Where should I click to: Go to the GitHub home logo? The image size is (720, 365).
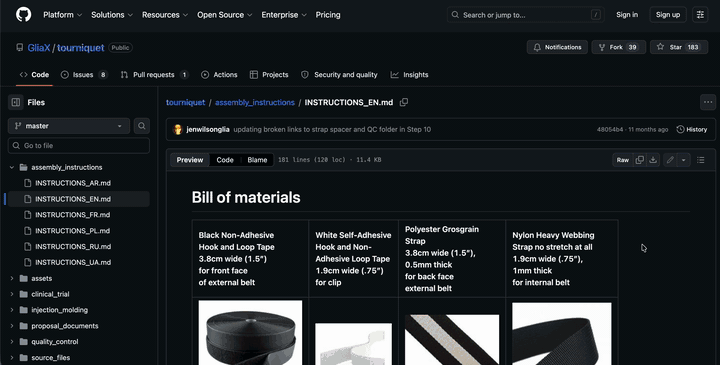coord(23,15)
